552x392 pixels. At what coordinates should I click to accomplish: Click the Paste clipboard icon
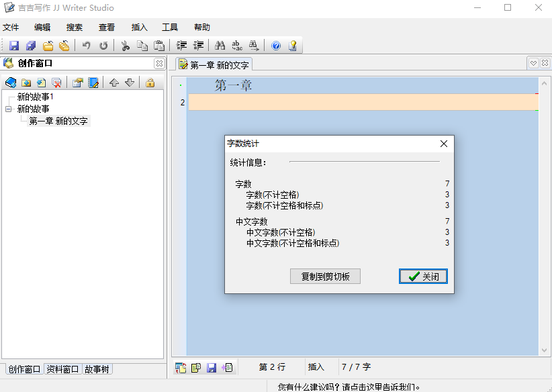pos(159,46)
